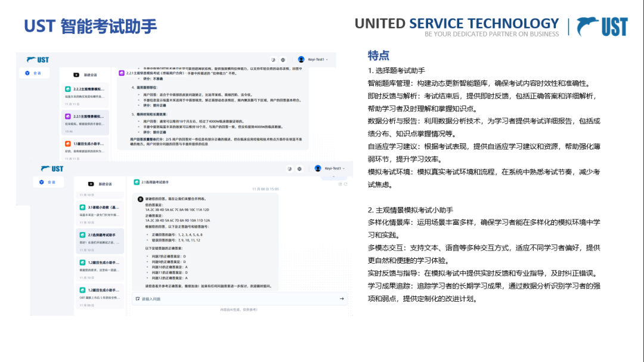
Task: Click user avatar in upper chat window
Action: click(x=301, y=60)
